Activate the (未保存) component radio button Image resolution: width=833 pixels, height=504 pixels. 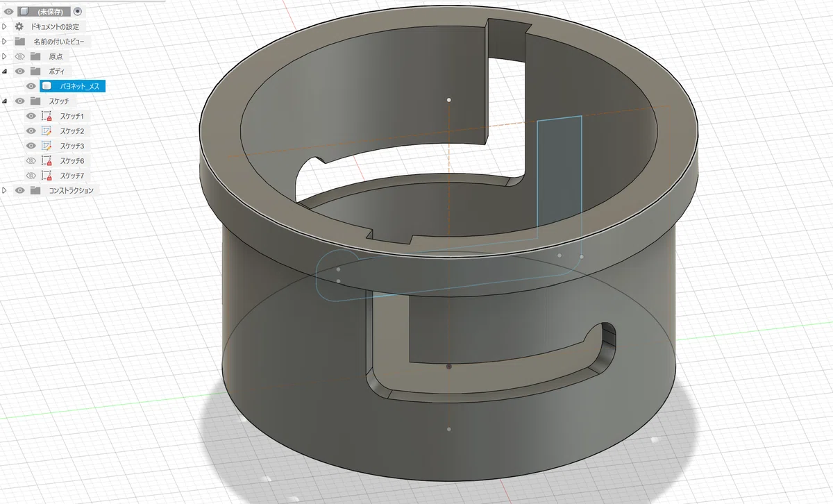pos(77,11)
